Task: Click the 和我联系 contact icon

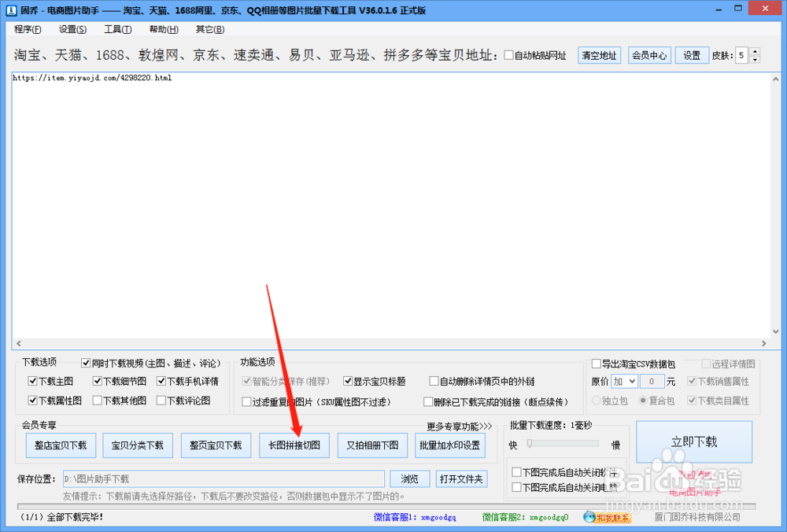Action: click(x=606, y=517)
